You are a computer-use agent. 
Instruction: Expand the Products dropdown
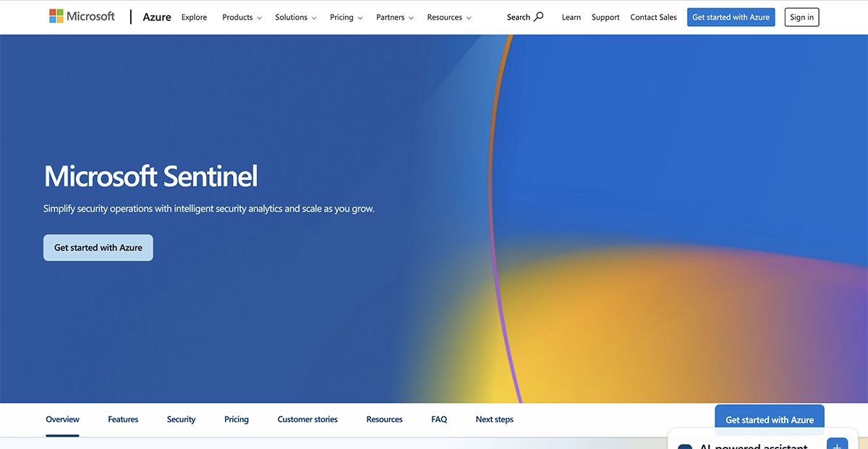[242, 17]
